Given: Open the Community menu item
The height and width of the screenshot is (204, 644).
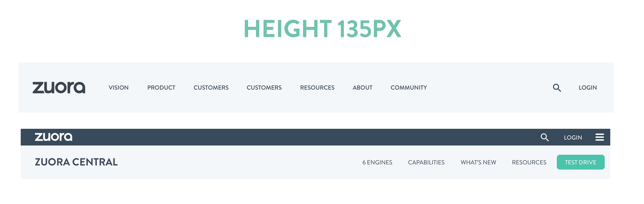Looking at the screenshot, I should 409,88.
